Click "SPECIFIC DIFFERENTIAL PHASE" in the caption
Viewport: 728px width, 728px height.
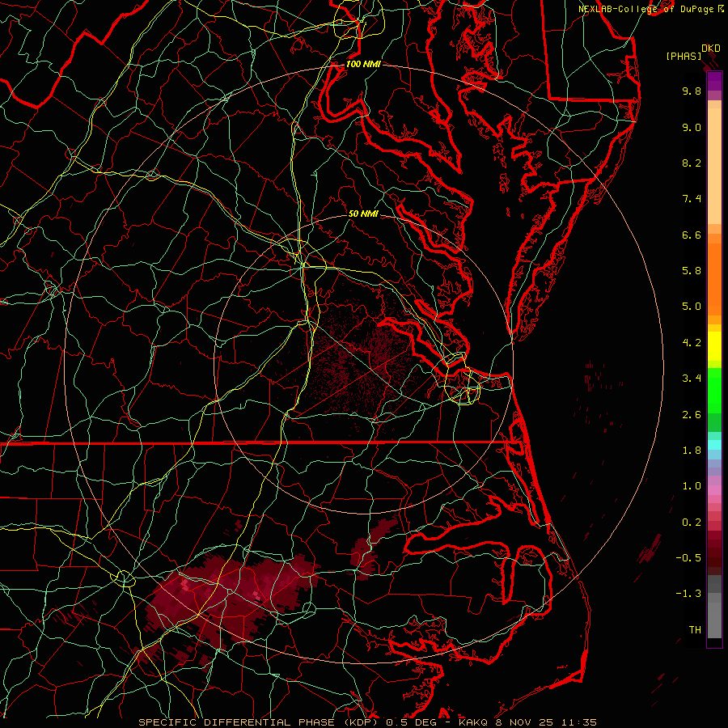(236, 722)
